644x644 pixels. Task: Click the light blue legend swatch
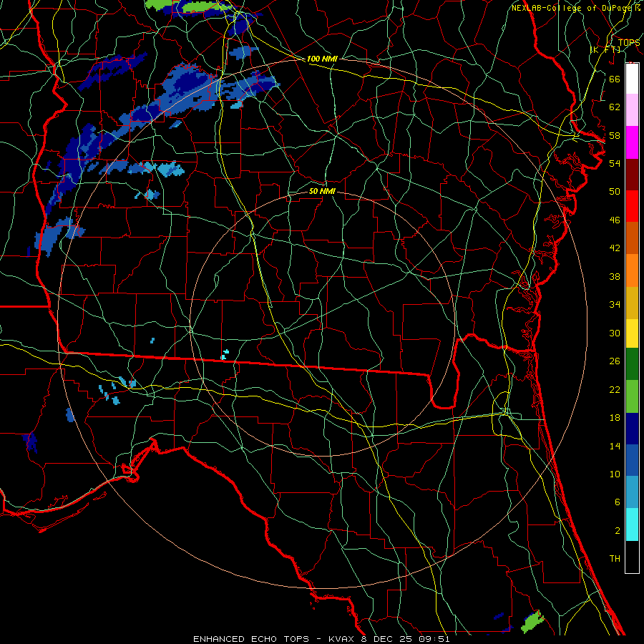(632, 492)
